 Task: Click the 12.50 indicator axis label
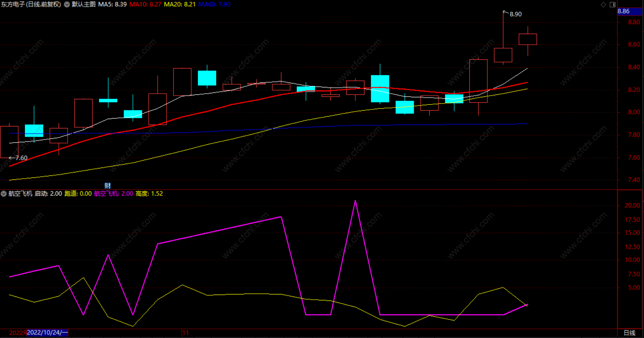632,247
